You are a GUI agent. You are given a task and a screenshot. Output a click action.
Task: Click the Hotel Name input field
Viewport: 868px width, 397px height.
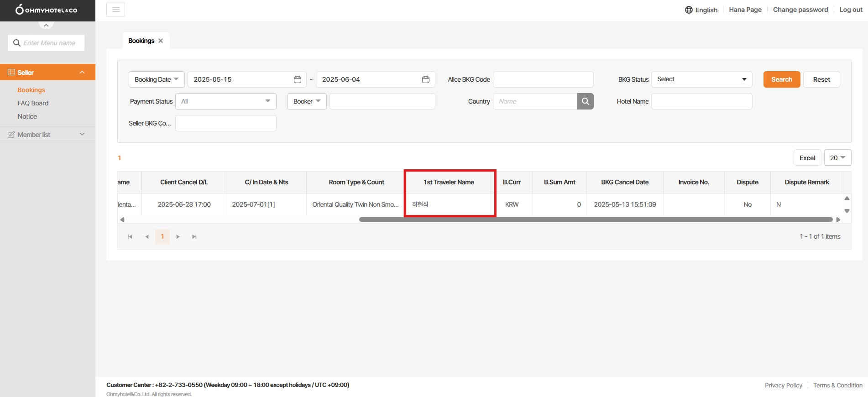(x=701, y=101)
